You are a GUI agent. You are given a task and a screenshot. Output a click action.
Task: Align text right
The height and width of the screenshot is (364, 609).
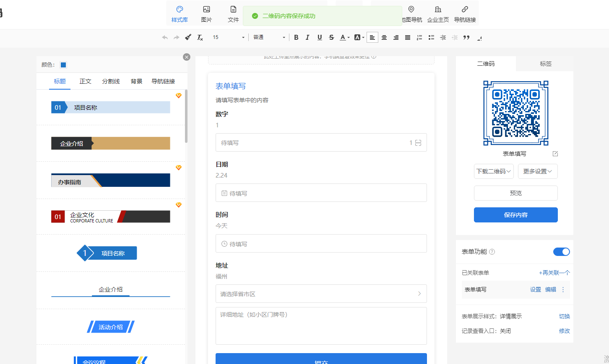coord(396,37)
